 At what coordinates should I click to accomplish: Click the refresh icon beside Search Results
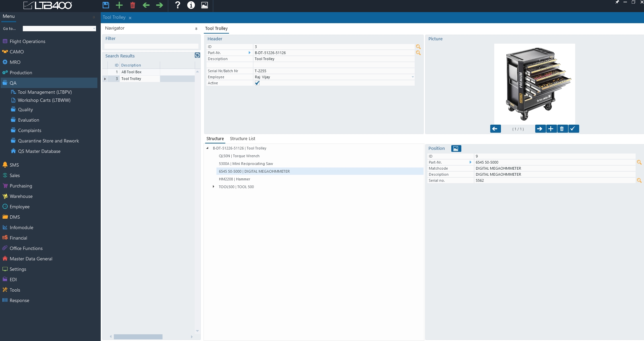(197, 55)
